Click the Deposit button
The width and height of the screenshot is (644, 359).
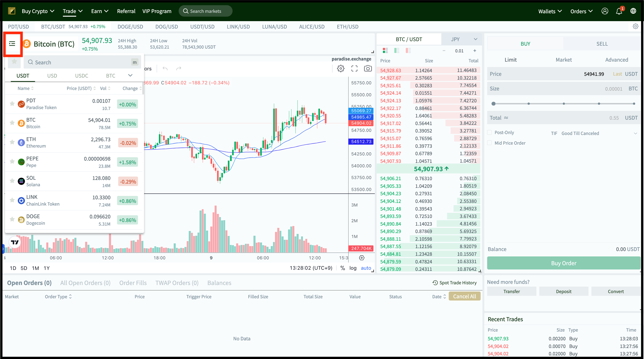(x=564, y=292)
